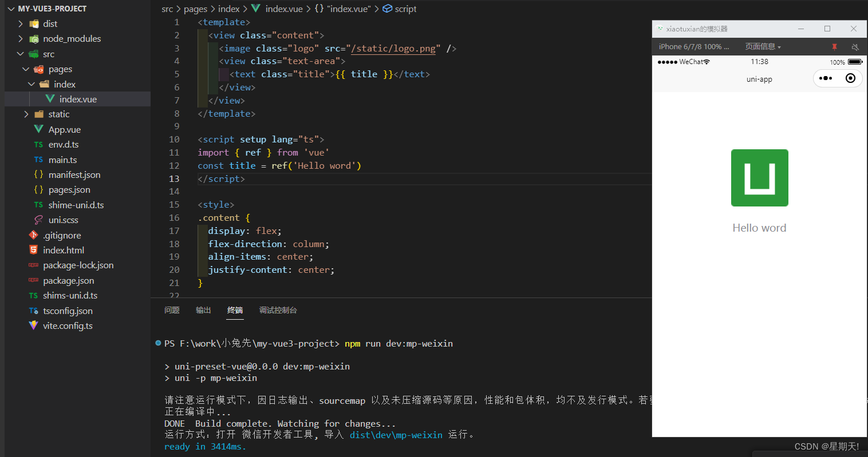Click the Vue icon beside index.vue in explorer
This screenshot has width=868, height=457.
pyautogui.click(x=50, y=99)
